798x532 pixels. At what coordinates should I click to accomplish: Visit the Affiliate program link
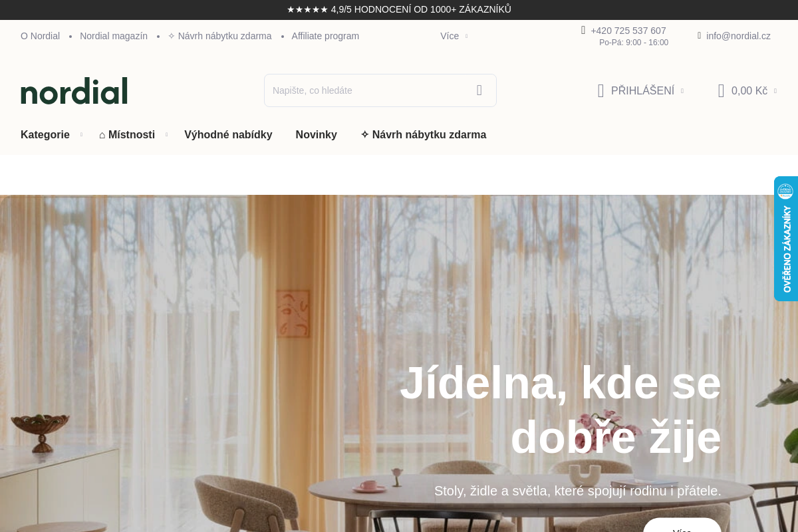click(325, 36)
